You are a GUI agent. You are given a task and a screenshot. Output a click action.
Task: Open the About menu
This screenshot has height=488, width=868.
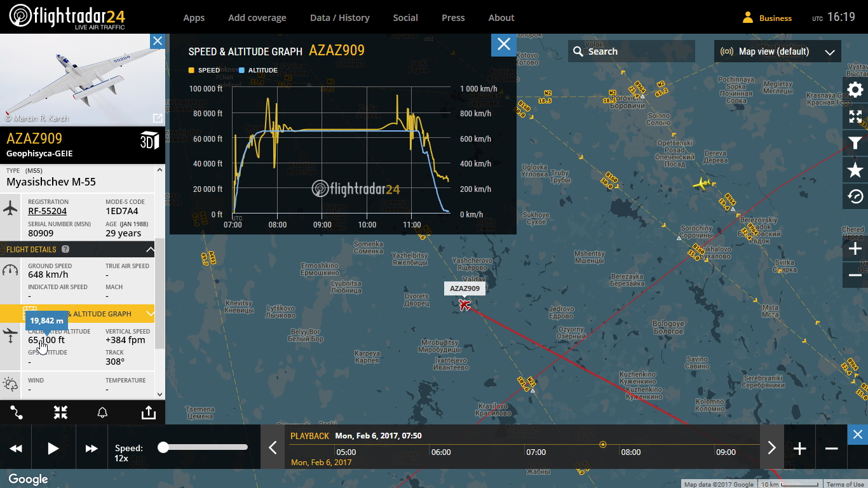pyautogui.click(x=501, y=18)
